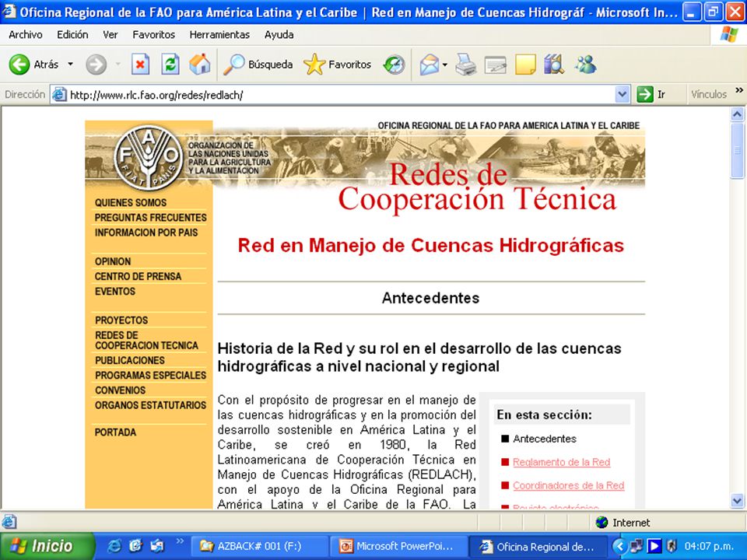Image resolution: width=747 pixels, height=560 pixels.
Task: Go back with the Atrás arrow
Action: [x=19, y=65]
